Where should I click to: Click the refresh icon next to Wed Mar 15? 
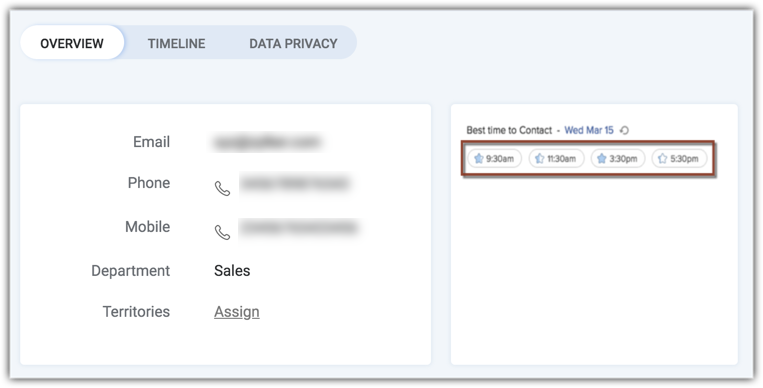pos(625,130)
